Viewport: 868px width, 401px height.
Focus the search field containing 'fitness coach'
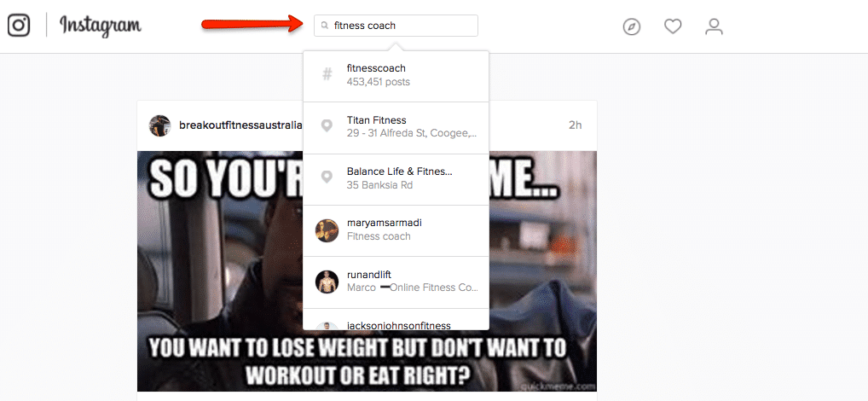396,26
